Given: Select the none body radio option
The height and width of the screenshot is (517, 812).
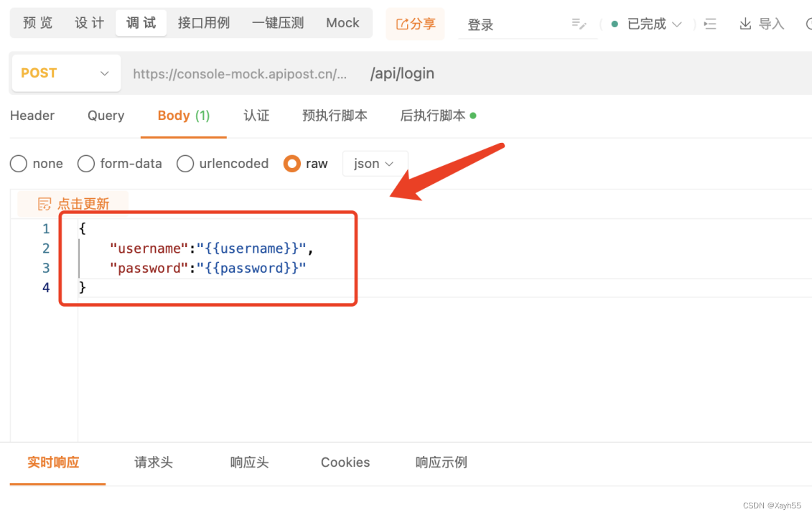Looking at the screenshot, I should (x=18, y=164).
